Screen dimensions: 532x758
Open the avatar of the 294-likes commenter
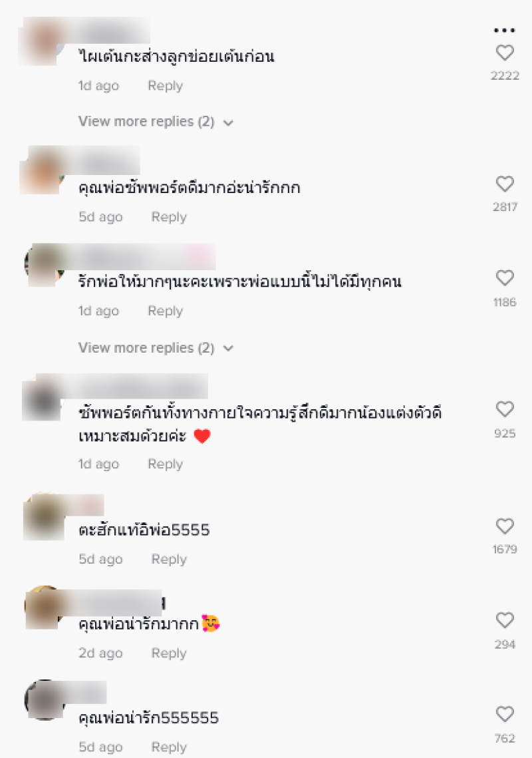(x=45, y=607)
